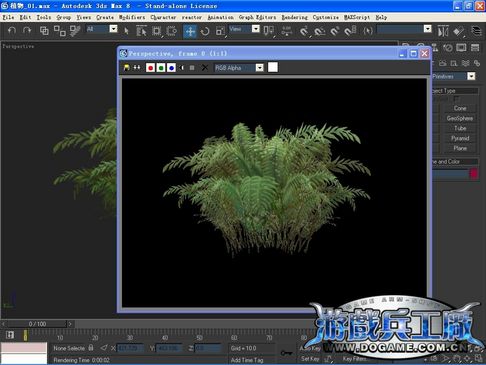Viewport: 486px width, 365px height.
Task: Toggle the alpha channel display button
Action: coord(182,68)
